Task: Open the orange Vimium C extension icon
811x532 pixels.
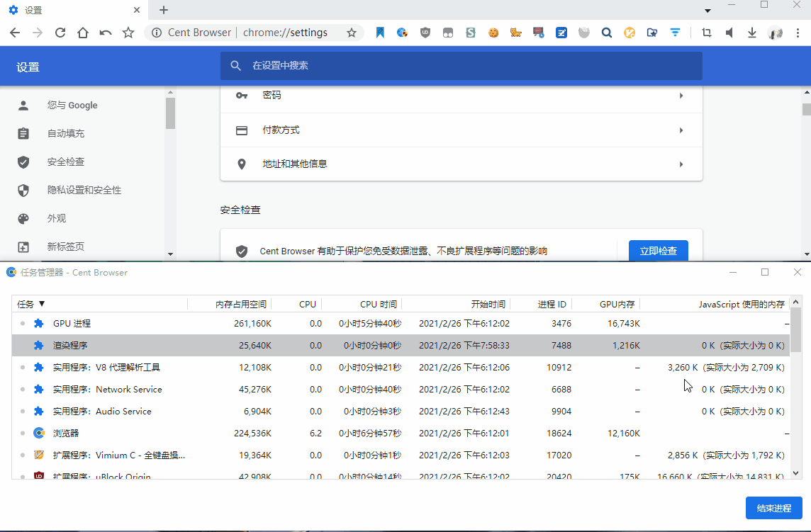Action: coord(630,33)
